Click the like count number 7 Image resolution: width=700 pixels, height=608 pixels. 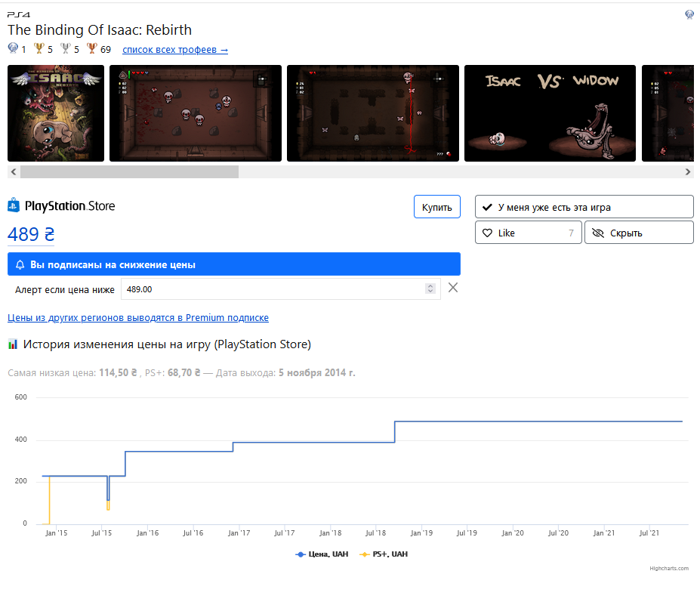571,233
